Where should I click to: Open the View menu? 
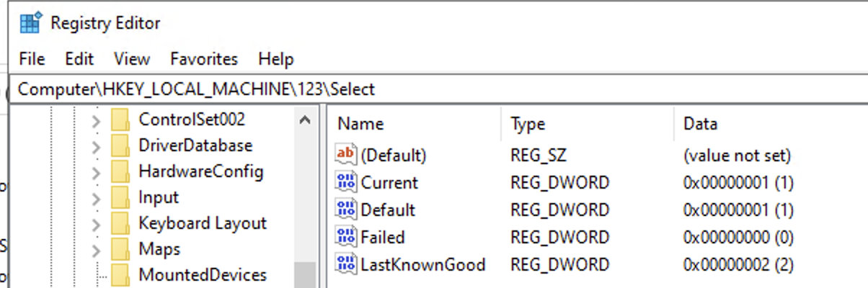[x=132, y=59]
